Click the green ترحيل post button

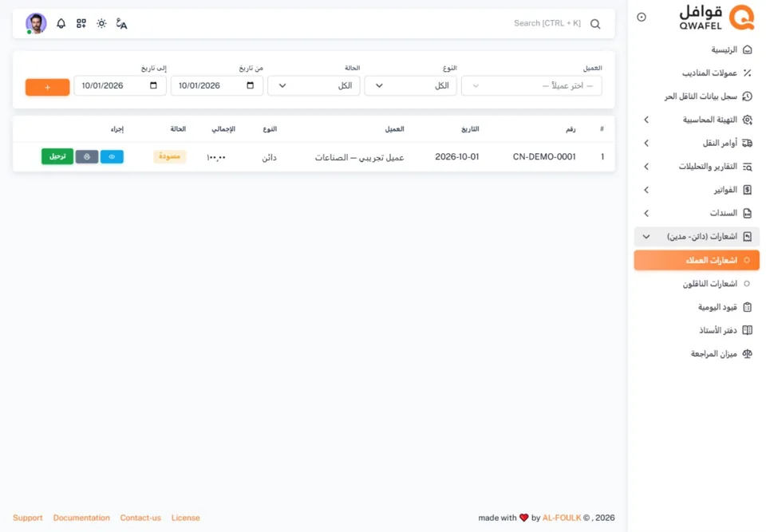pyautogui.click(x=57, y=156)
